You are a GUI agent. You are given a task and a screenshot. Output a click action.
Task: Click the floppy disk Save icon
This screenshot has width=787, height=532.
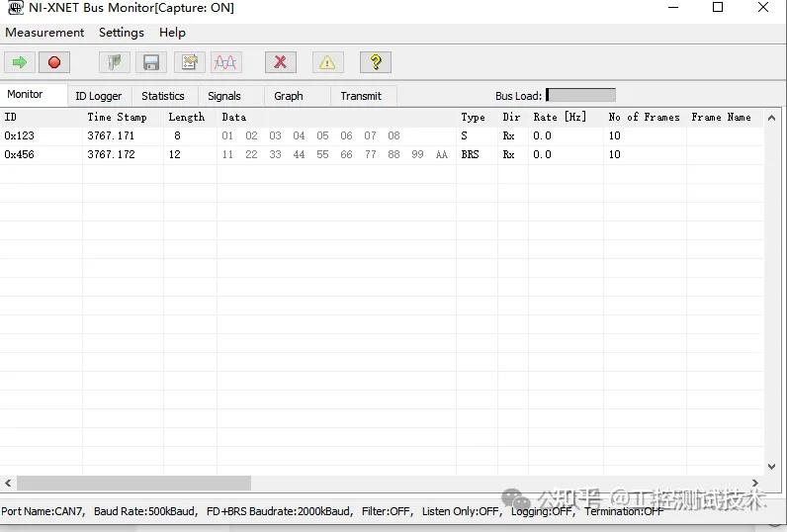(151, 62)
